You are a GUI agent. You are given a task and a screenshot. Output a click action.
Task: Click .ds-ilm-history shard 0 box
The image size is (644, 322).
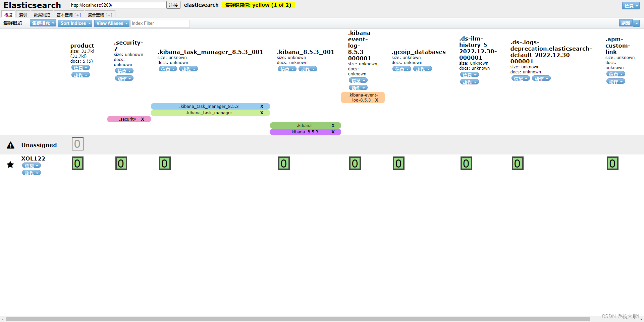click(x=466, y=164)
